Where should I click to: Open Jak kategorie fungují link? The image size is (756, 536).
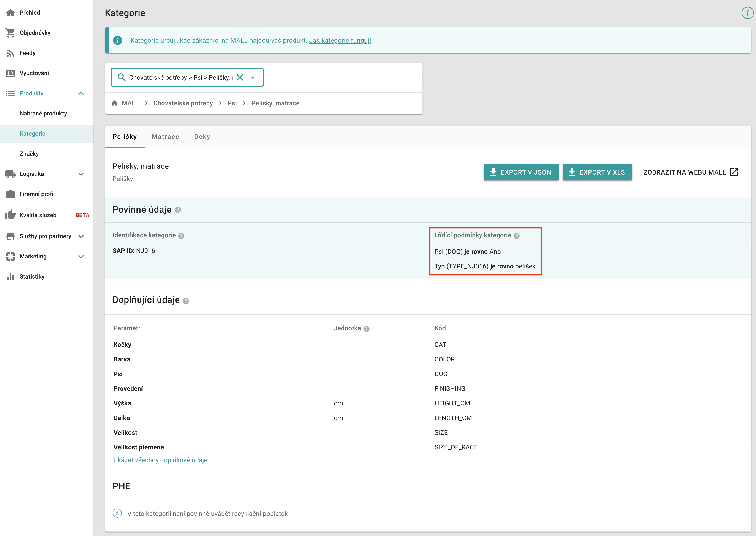pos(340,40)
